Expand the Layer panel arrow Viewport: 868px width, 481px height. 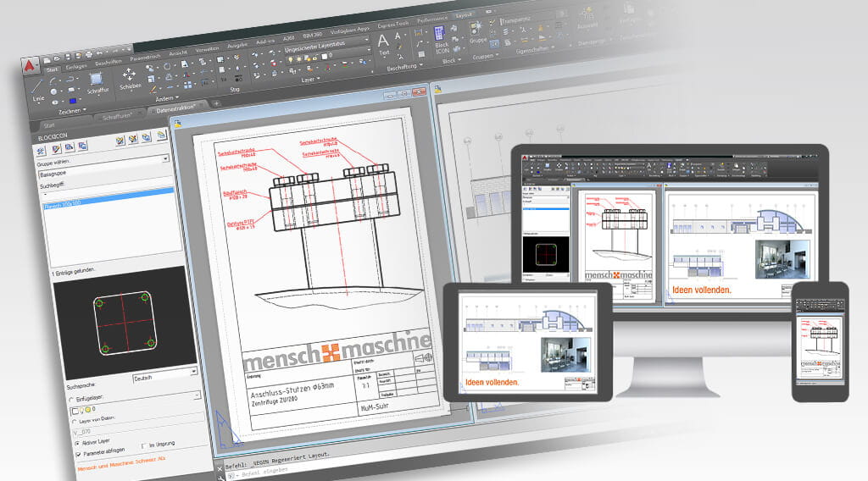click(x=318, y=79)
